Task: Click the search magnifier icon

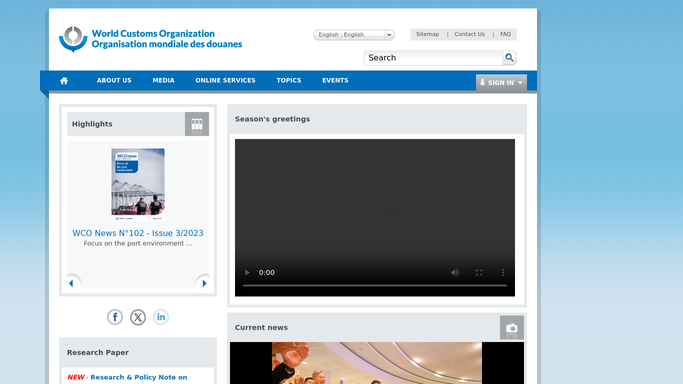Action: (509, 57)
